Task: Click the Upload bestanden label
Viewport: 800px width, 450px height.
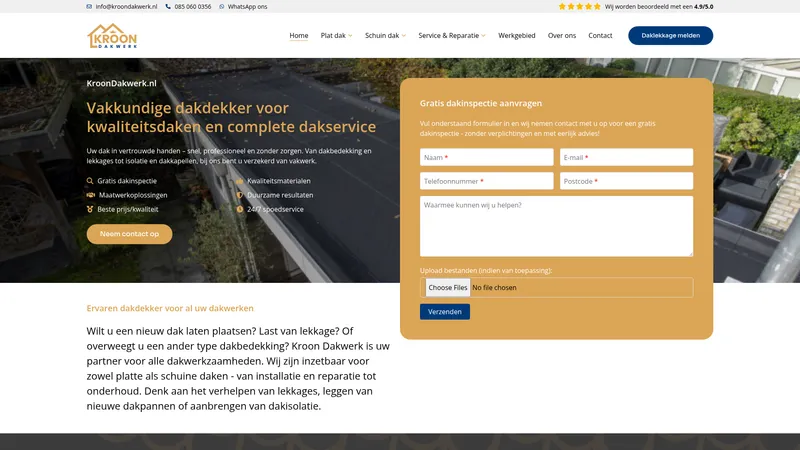Action: click(x=486, y=270)
